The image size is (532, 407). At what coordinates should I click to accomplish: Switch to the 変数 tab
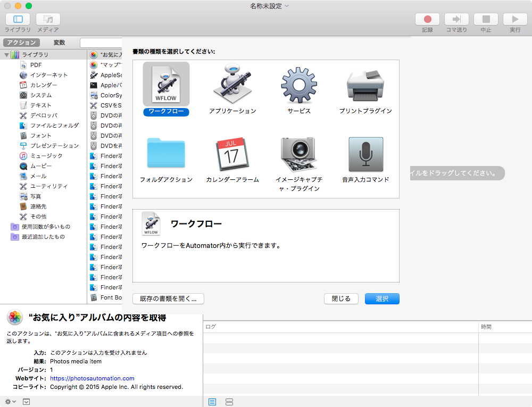pos(59,43)
